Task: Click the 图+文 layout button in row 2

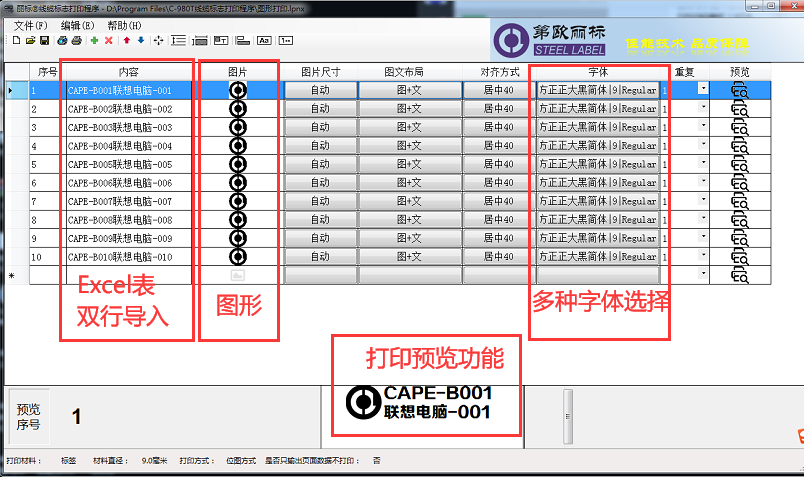Action: (409, 109)
